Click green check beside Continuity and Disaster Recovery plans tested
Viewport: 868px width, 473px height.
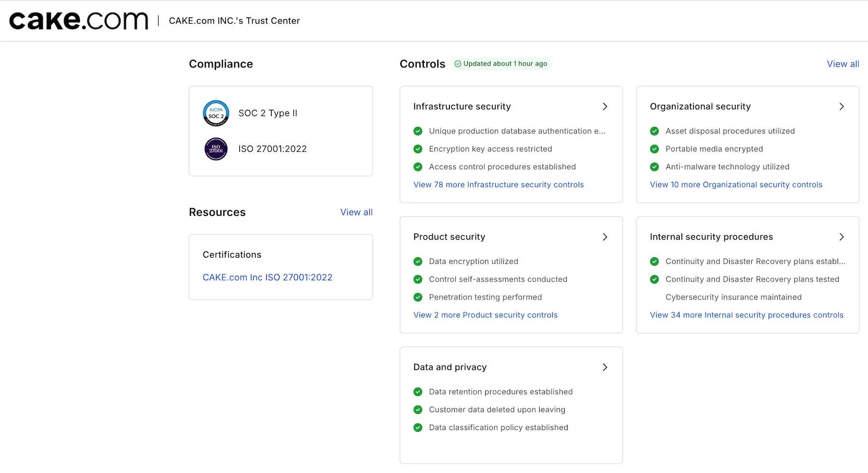pos(654,279)
